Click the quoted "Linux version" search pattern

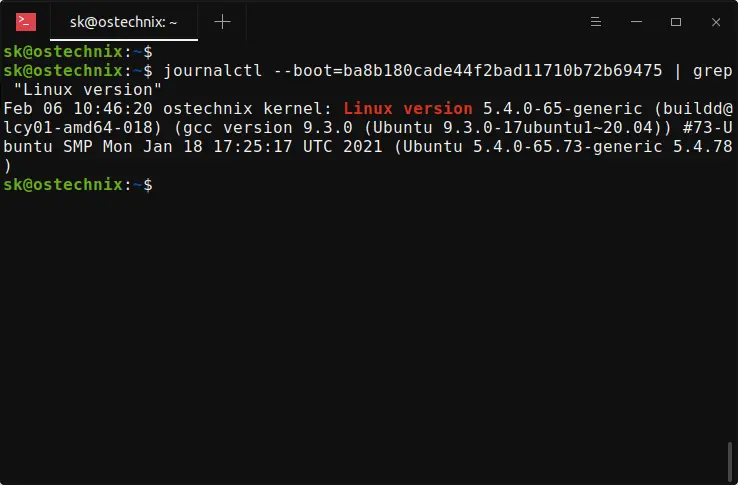point(80,90)
